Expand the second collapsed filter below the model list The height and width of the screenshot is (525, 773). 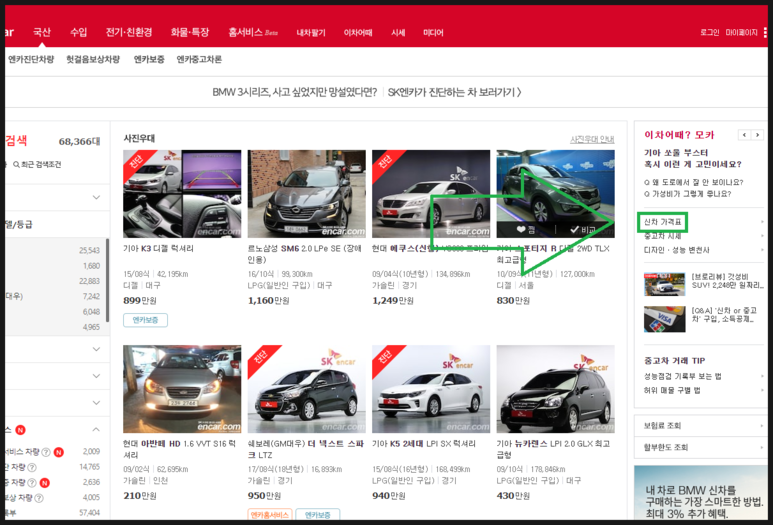(96, 376)
